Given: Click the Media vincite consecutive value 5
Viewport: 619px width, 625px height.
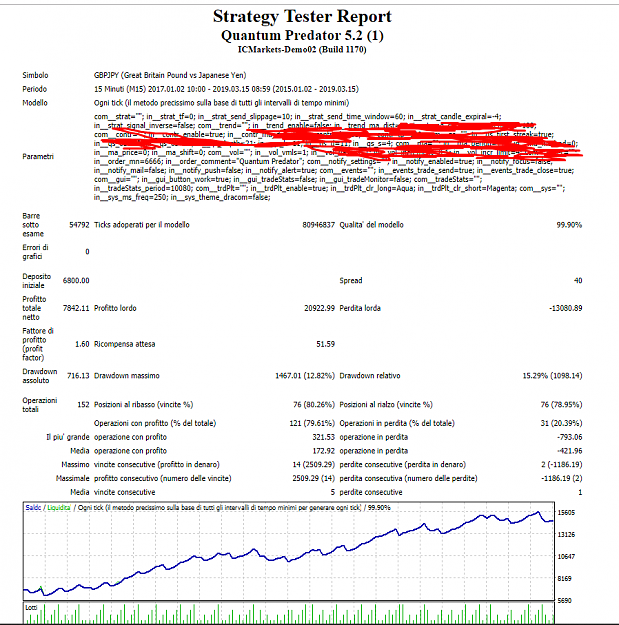Looking at the screenshot, I should (x=332, y=492).
